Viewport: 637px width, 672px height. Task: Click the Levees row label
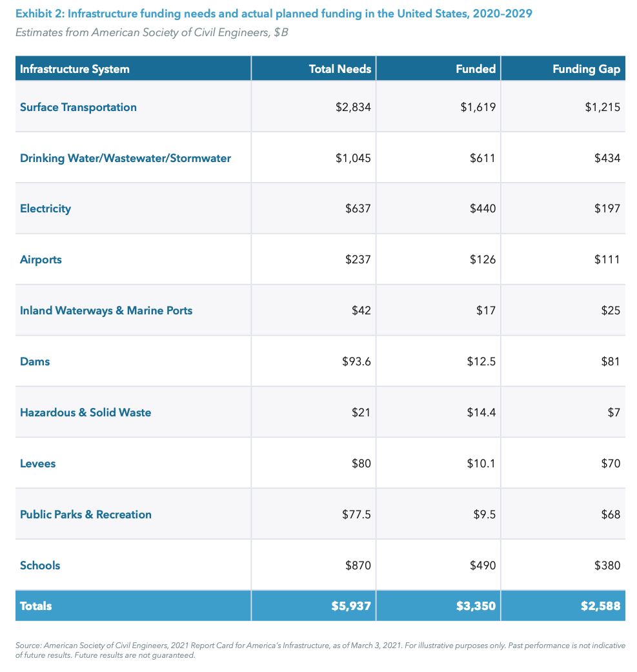click(x=37, y=463)
